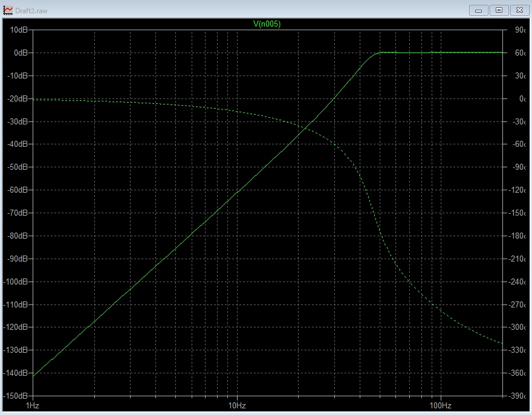This screenshot has height=415, width=532.
Task: Click the 0dB label on magnitude axis
Action: 21,53
